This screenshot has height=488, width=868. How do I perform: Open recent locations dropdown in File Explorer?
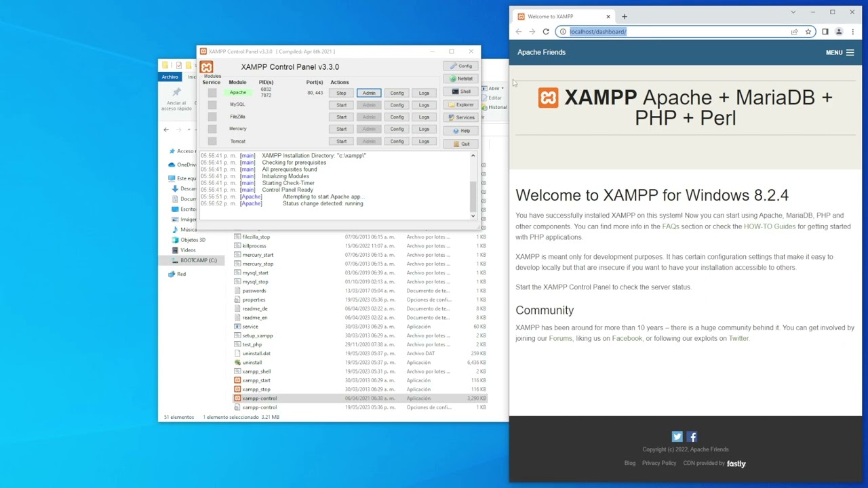[x=190, y=129]
